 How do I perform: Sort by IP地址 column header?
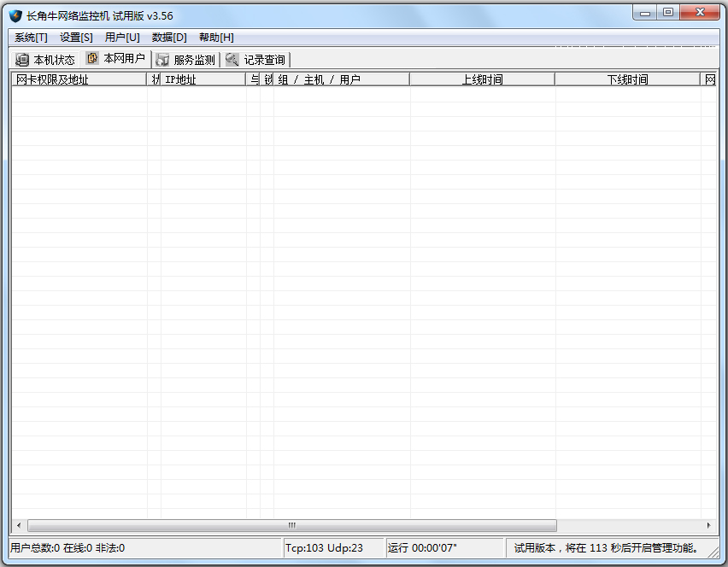point(203,79)
